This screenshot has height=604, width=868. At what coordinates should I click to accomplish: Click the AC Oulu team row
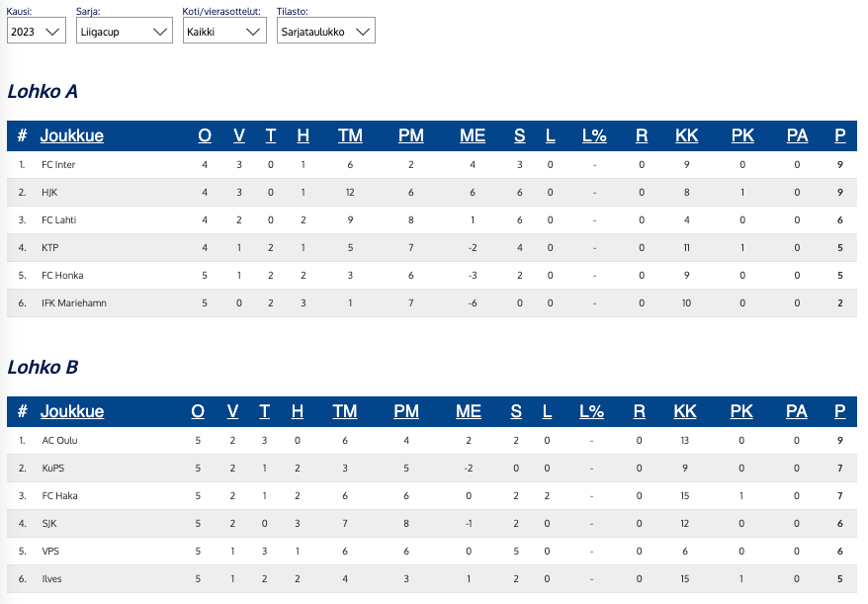pos(59,441)
